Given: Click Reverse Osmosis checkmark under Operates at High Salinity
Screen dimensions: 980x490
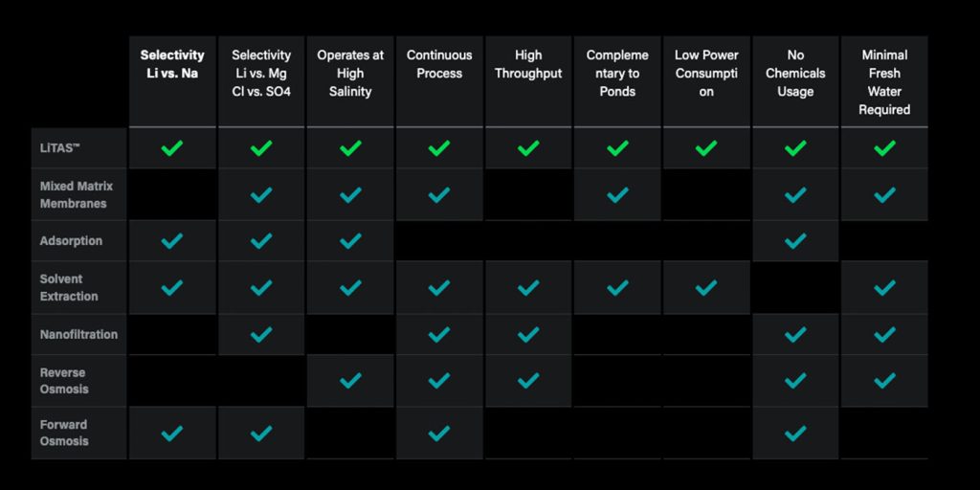Looking at the screenshot, I should (350, 380).
